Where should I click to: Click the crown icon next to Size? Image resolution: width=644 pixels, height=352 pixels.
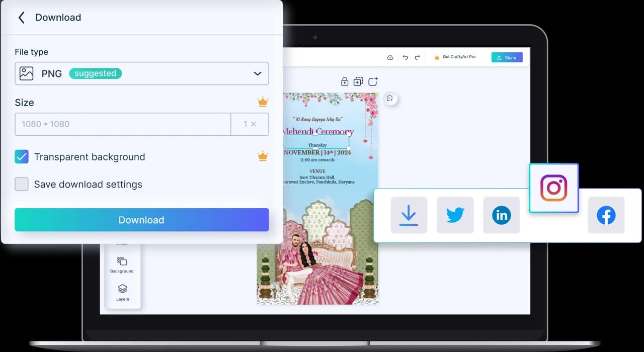coord(263,102)
